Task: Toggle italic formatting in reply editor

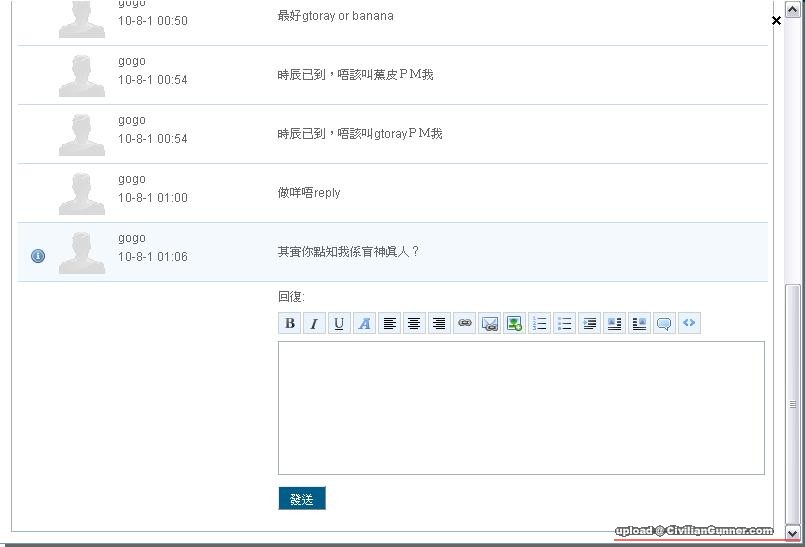Action: point(314,323)
